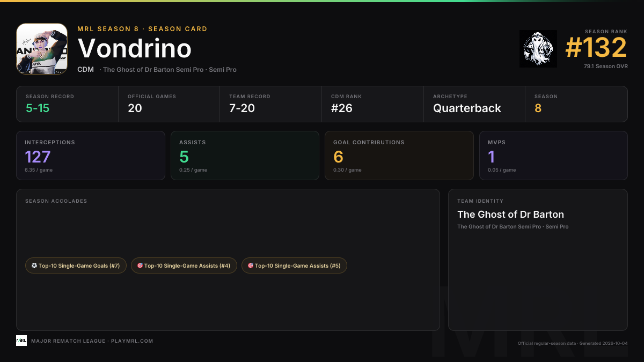644x362 pixels.
Task: Click the player name Vondrino
Action: [135, 49]
